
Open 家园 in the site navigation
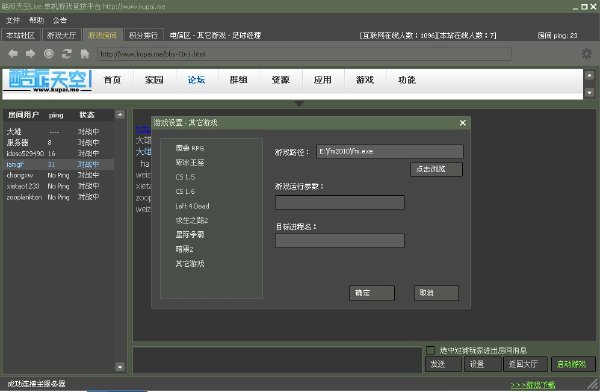pos(154,80)
